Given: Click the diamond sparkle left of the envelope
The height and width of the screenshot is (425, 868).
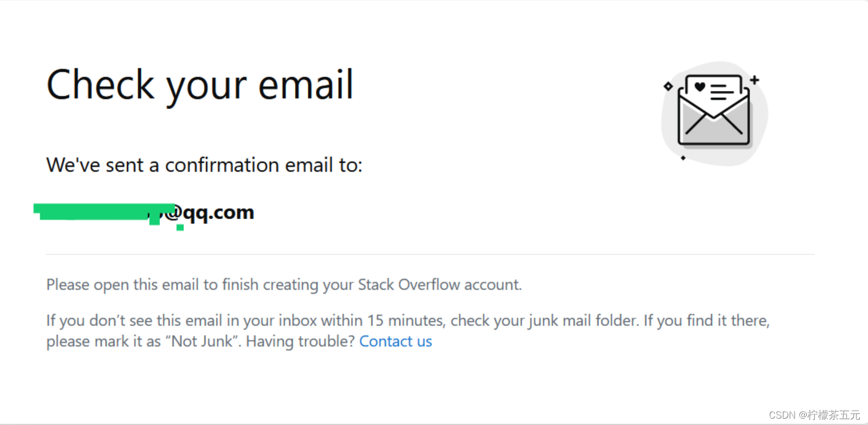Looking at the screenshot, I should tap(667, 86).
